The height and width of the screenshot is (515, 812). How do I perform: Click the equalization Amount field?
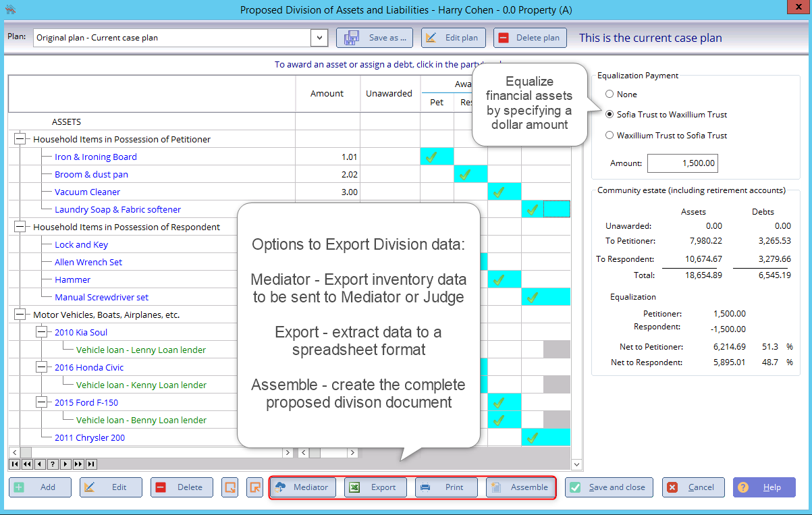682,163
